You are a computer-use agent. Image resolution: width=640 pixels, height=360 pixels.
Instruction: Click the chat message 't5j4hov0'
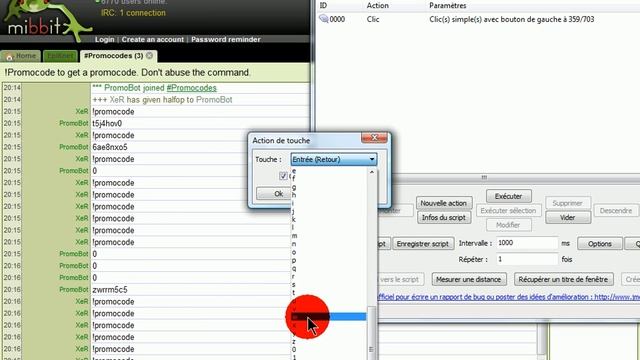[x=107, y=123]
